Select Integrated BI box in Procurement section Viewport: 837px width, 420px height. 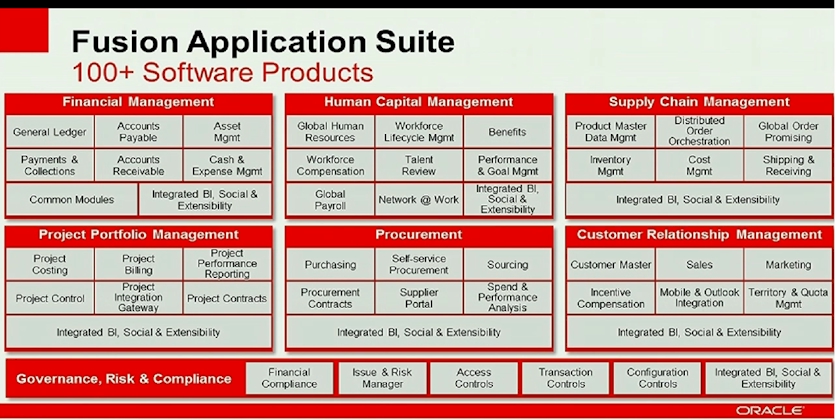click(x=418, y=332)
